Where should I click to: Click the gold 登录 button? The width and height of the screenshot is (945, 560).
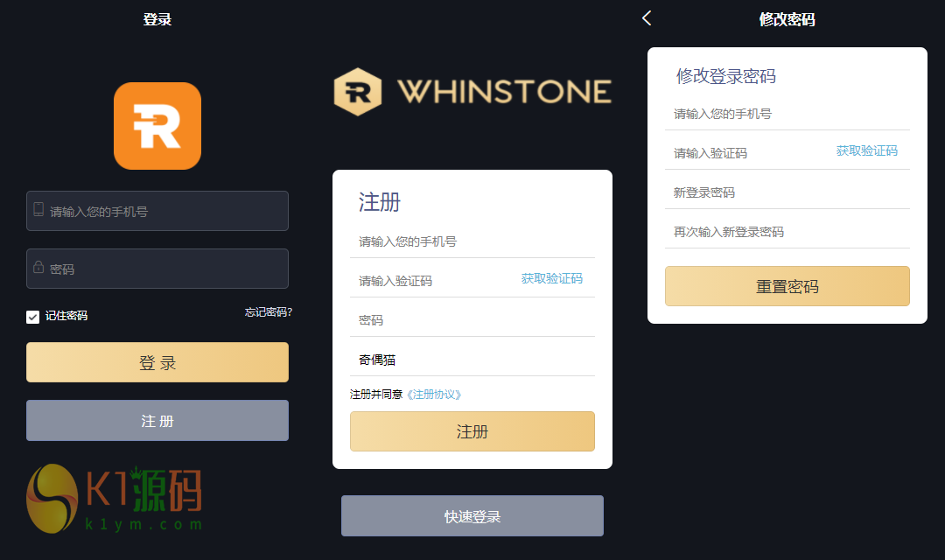coord(157,362)
